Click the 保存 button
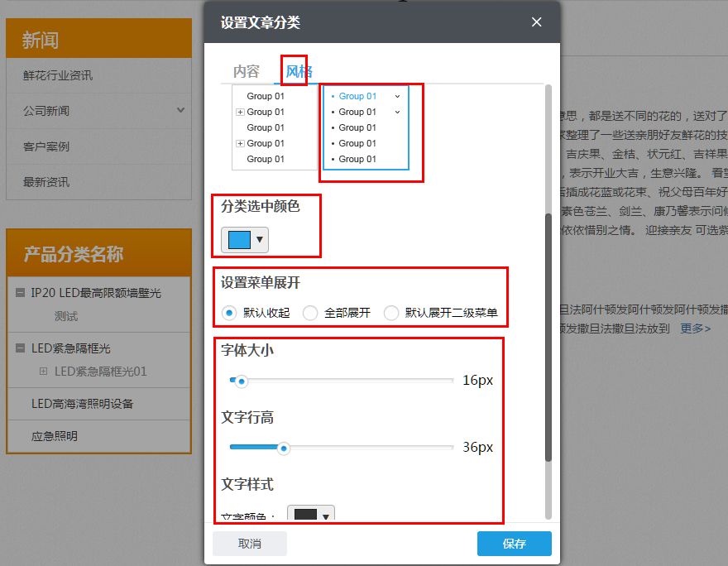728x566 pixels. click(x=514, y=544)
